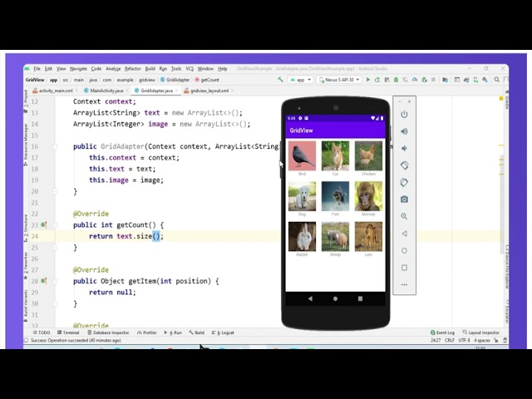Click the Make Project hammer icon
Screen dimensions: 532x399
click(280, 80)
